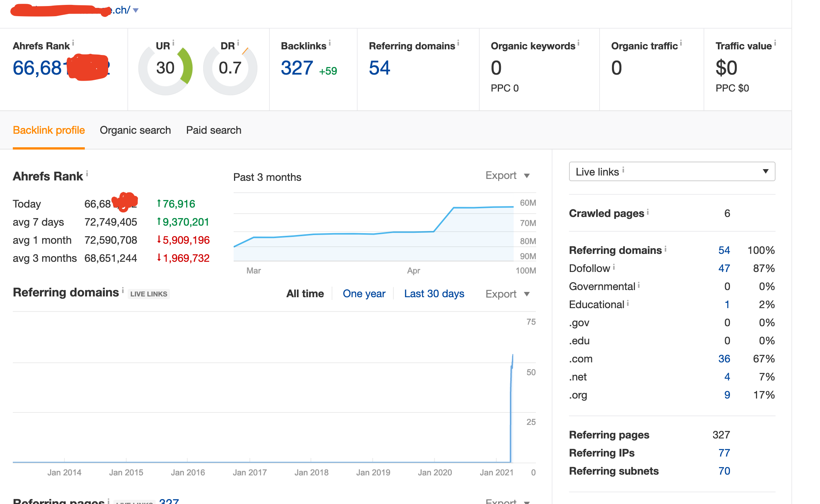820x504 pixels.
Task: Switch Referring domains chart to One year
Action: [364, 293]
